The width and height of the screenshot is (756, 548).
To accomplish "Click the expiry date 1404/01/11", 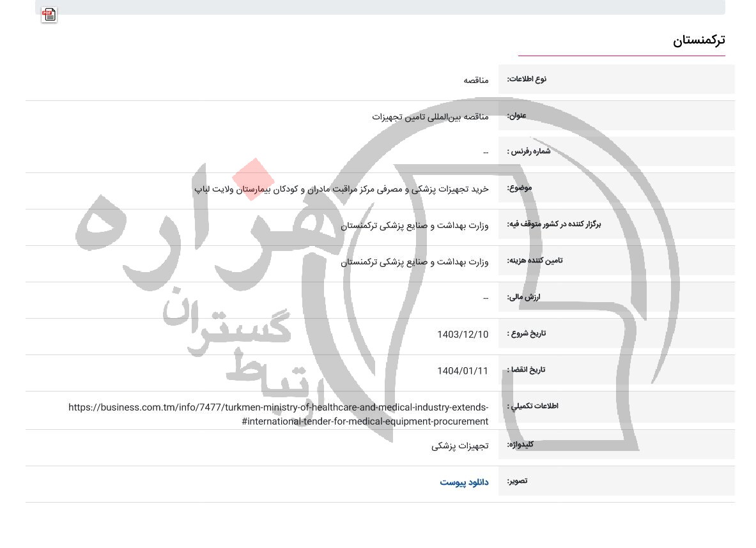I will [x=463, y=370].
